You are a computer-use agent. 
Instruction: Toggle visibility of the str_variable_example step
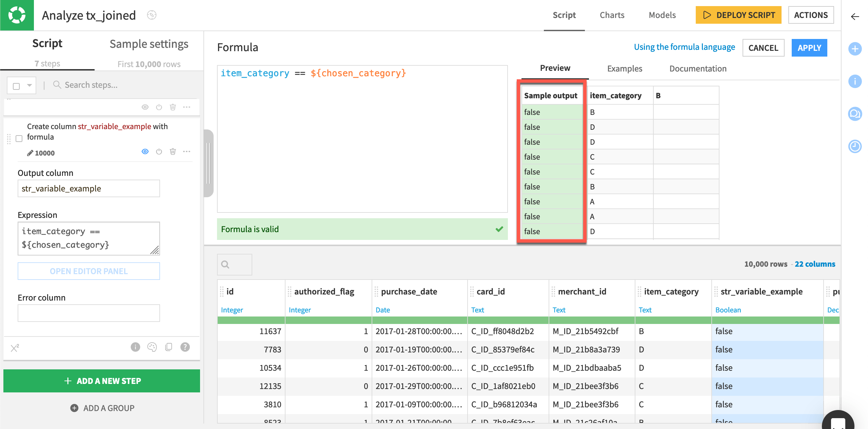pos(145,151)
